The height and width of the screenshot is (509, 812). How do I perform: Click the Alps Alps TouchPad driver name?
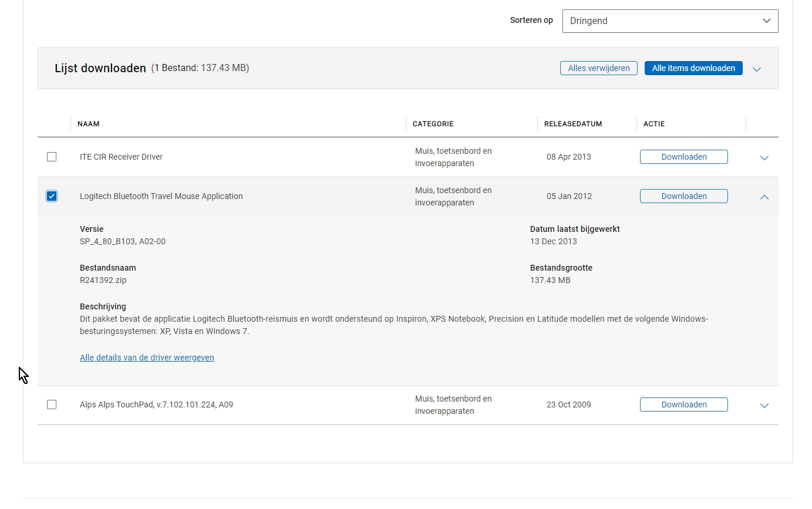[156, 404]
